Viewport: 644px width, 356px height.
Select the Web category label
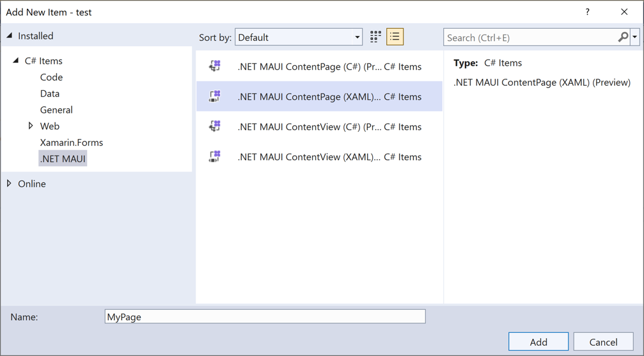[50, 126]
